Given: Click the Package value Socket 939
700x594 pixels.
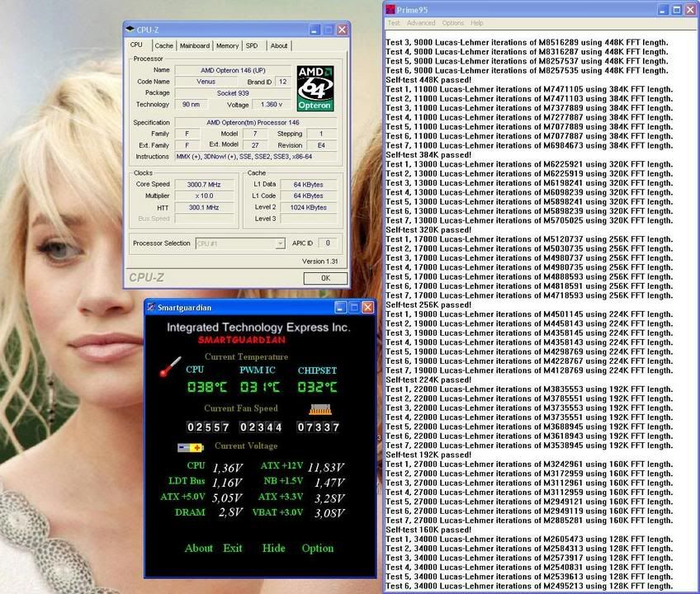Looking at the screenshot, I should [233, 93].
